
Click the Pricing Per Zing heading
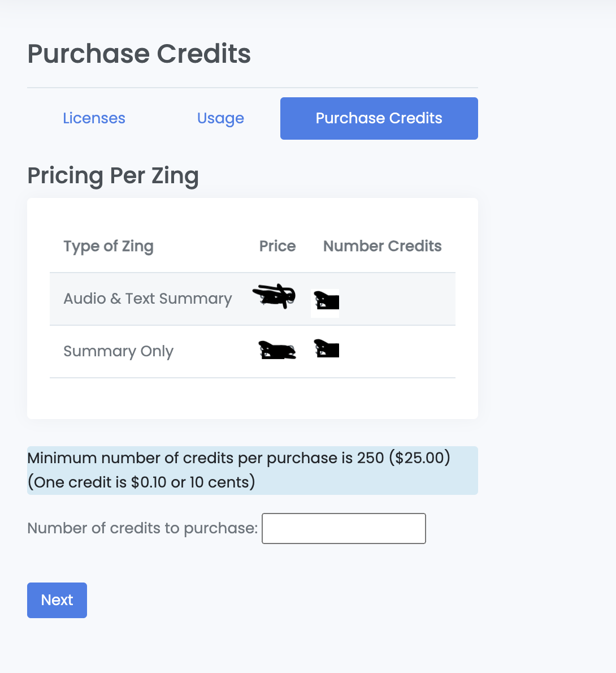pos(113,176)
